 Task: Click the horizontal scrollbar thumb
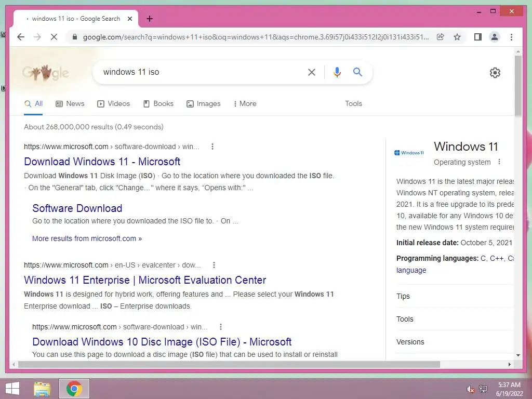pyautogui.click(x=229, y=364)
